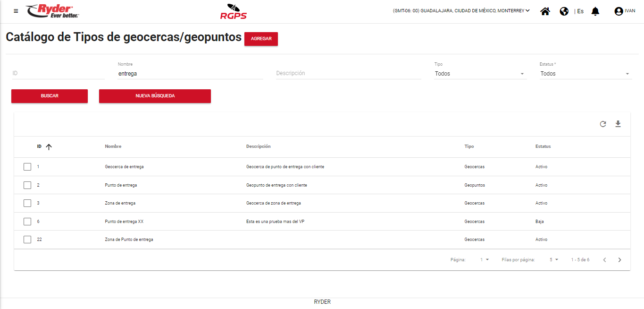Download the table data
The image size is (644, 309).
pos(618,124)
